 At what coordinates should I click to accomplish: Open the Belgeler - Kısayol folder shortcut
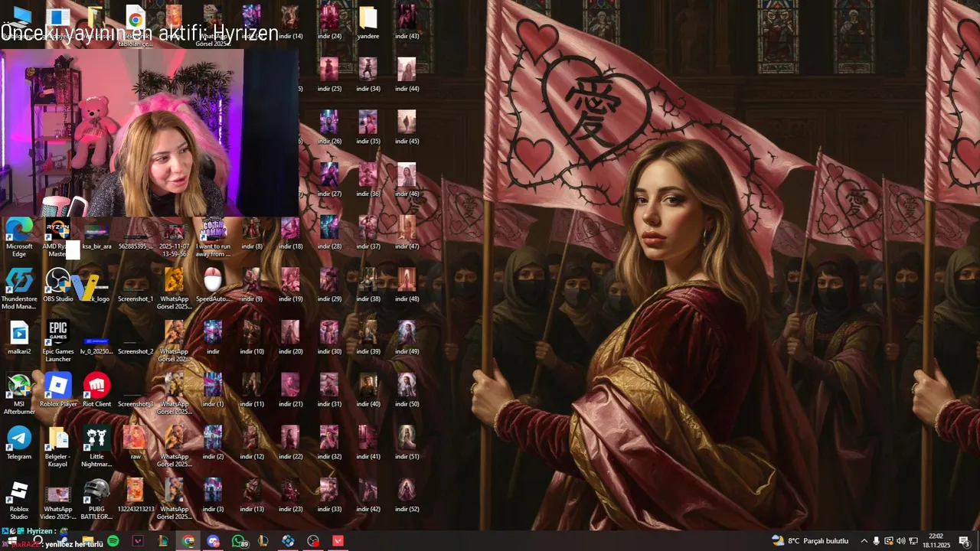point(58,447)
